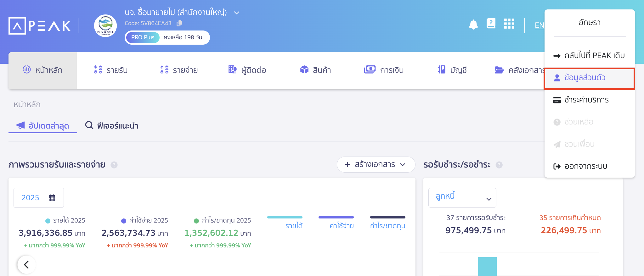Screen dimensions: 644x276
Task: Click ออกจากระบบ to log out
Action: [585, 166]
